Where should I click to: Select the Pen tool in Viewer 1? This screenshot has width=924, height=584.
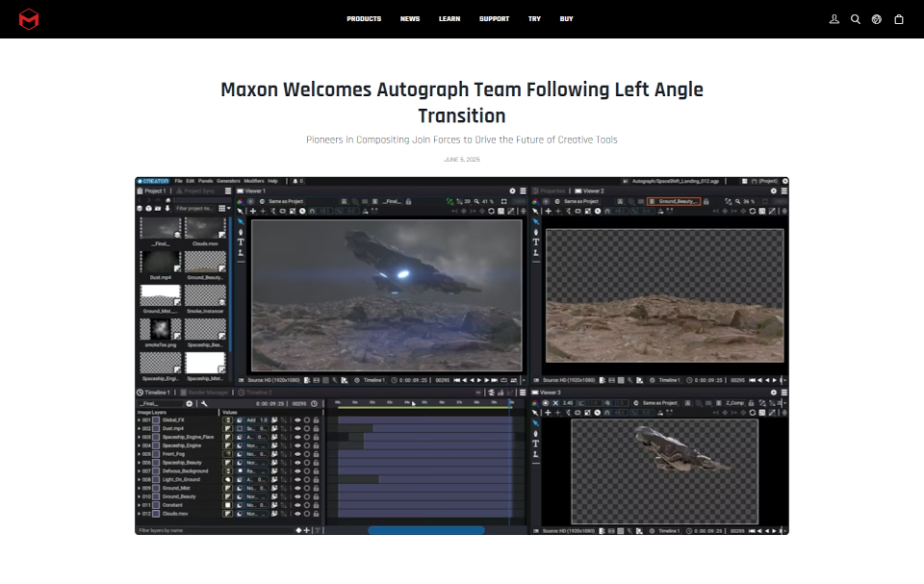[241, 232]
